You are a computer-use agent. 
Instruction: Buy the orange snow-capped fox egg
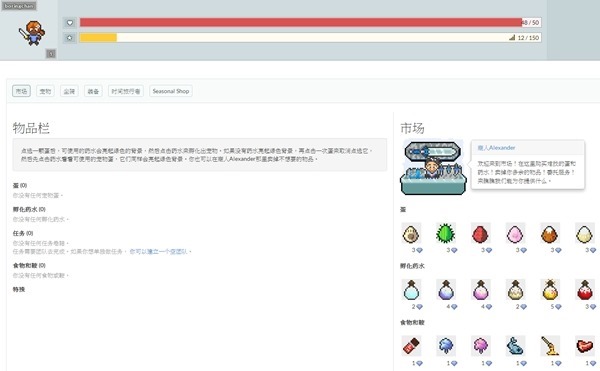tap(550, 233)
